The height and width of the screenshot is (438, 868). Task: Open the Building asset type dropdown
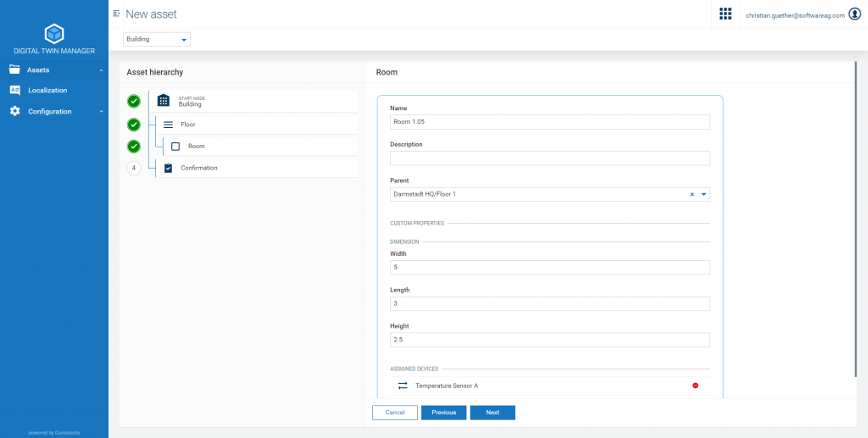(x=157, y=39)
